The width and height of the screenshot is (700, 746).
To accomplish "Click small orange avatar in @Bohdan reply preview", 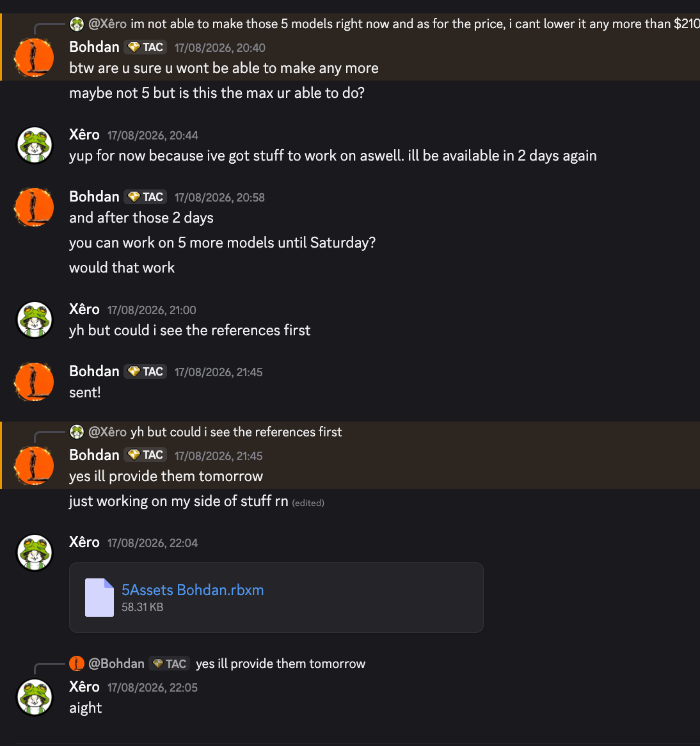I will pyautogui.click(x=77, y=663).
